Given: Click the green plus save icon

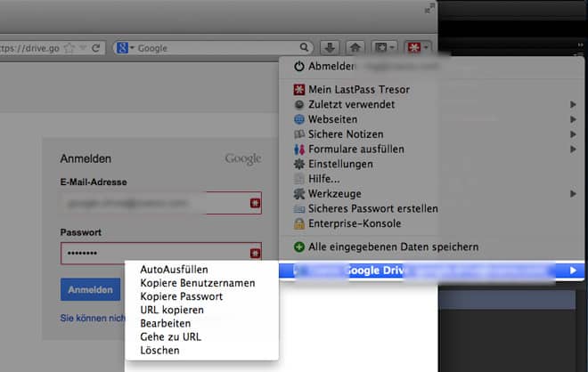Looking at the screenshot, I should click(298, 247).
